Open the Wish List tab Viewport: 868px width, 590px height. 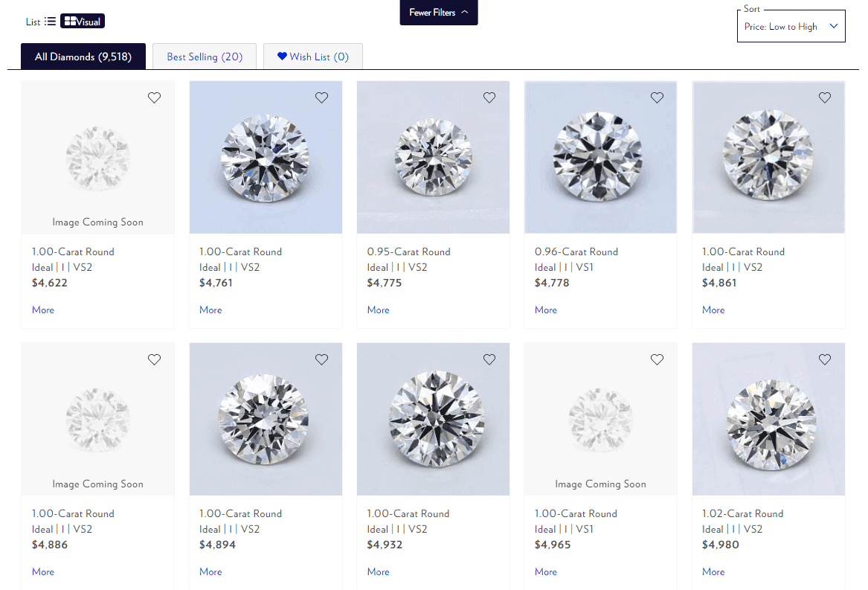point(312,56)
